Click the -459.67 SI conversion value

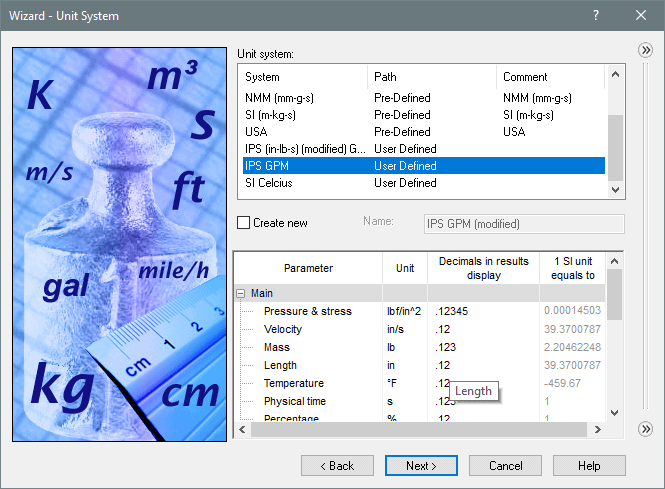[572, 383]
